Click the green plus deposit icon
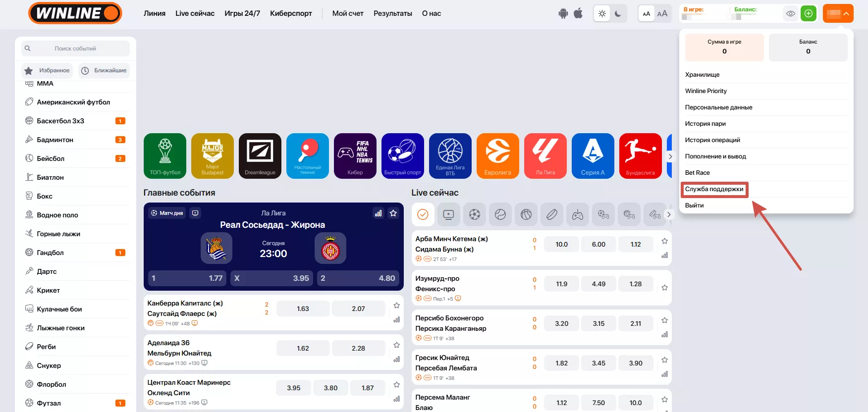The width and height of the screenshot is (868, 412). click(x=809, y=13)
